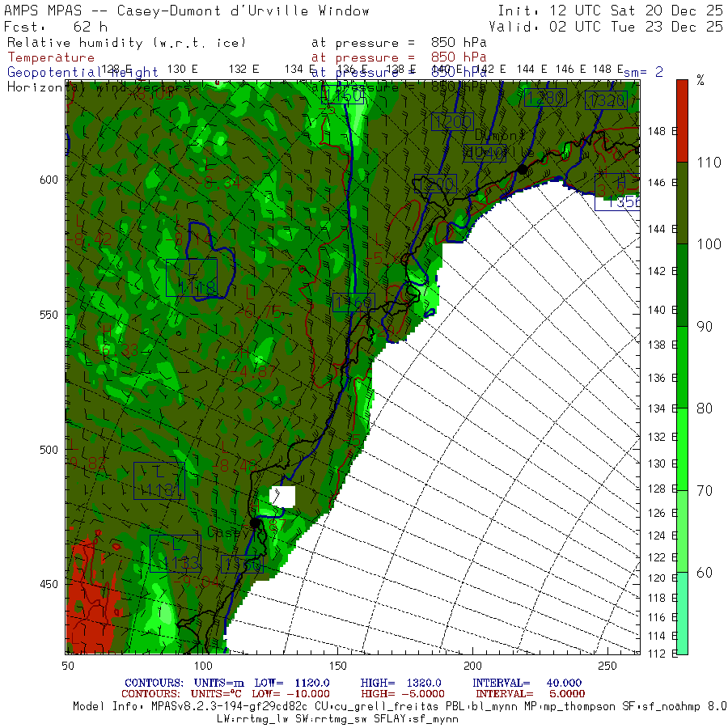728x728 pixels.
Task: Click the Dumont d'Urville station dot marker
Action: 523,170
